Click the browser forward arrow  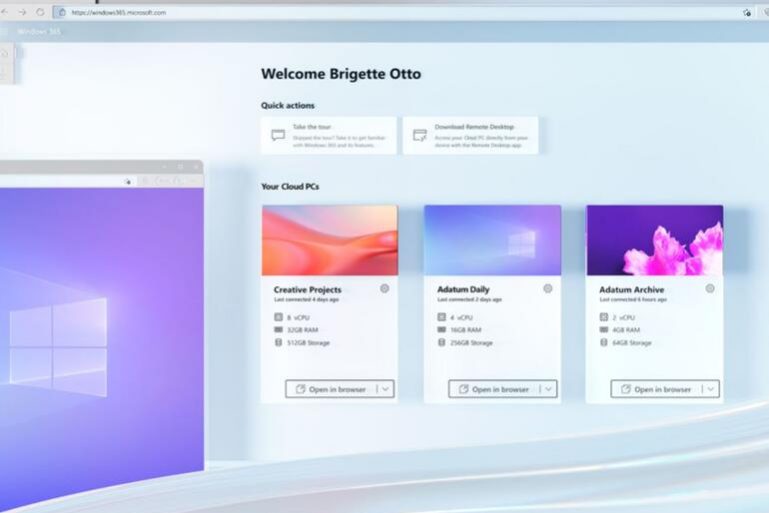coord(23,12)
